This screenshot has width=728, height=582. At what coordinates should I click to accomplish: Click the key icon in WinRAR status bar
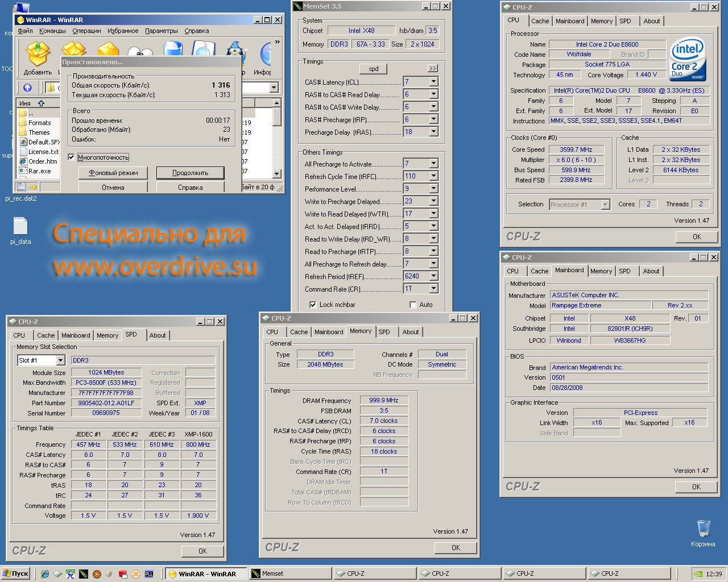tap(33, 186)
